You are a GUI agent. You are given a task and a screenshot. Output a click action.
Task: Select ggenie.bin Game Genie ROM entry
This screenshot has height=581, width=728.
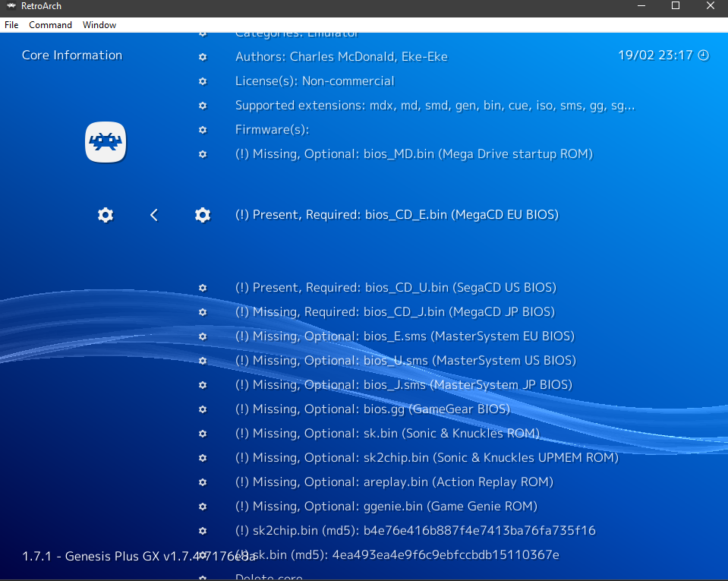[386, 507]
